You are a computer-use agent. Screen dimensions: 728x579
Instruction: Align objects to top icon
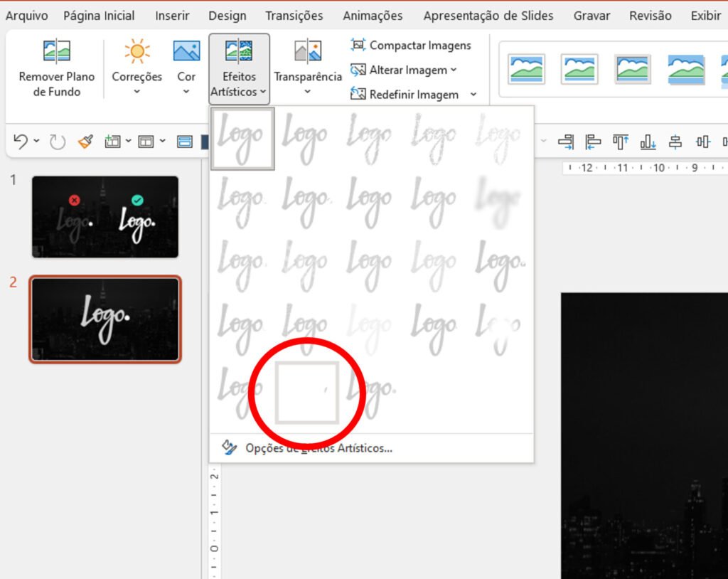621,142
